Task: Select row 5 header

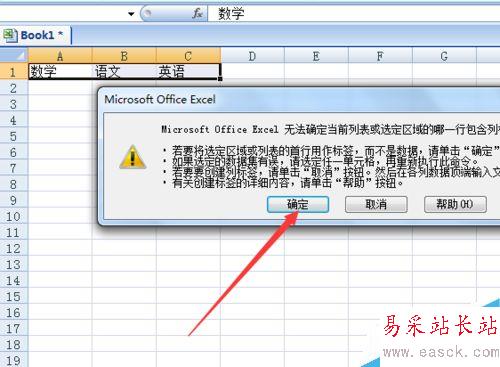Action: click(14, 136)
